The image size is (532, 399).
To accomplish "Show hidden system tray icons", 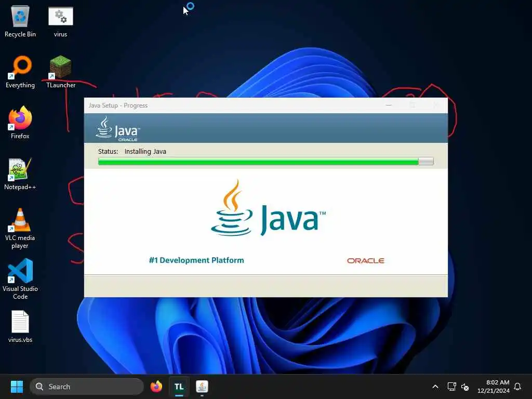I will [x=435, y=387].
